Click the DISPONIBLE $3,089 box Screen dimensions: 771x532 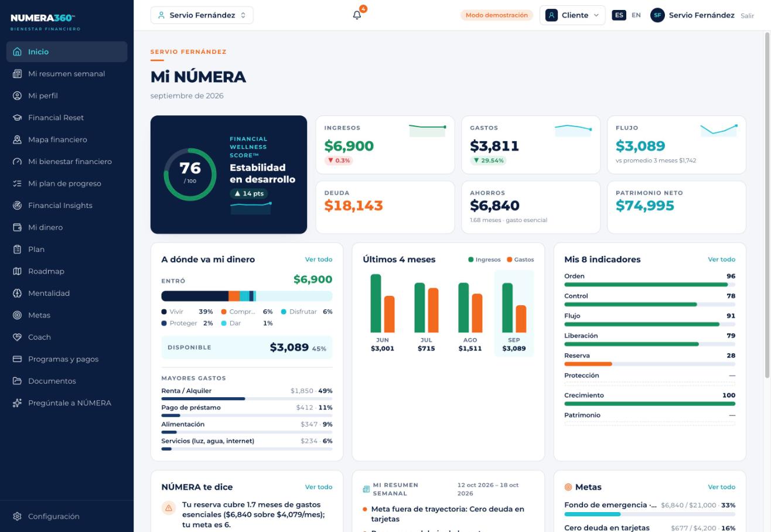coord(247,347)
